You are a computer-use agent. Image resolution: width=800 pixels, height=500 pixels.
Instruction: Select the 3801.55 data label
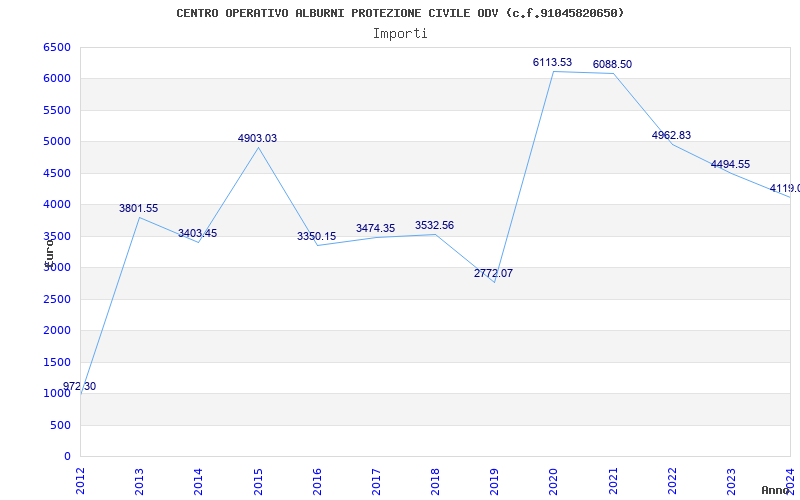[138, 208]
